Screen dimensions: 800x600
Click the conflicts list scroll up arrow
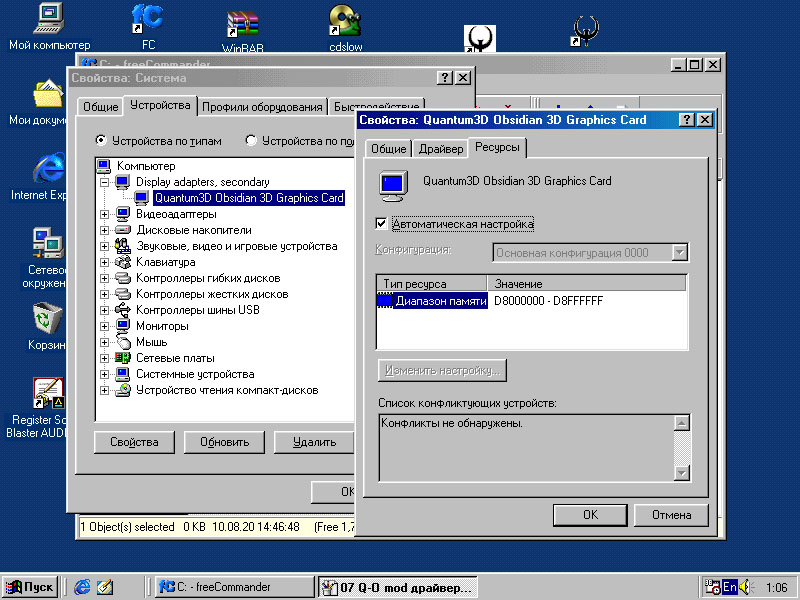682,423
